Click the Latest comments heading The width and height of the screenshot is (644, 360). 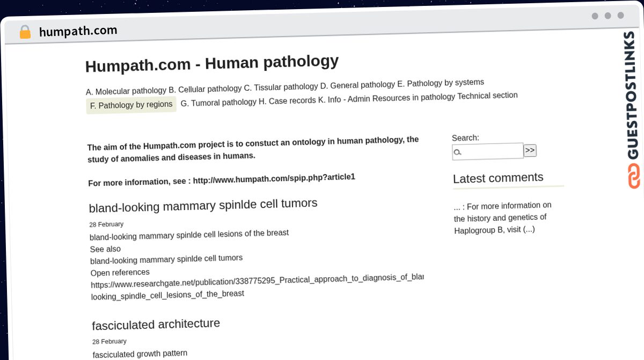click(498, 178)
